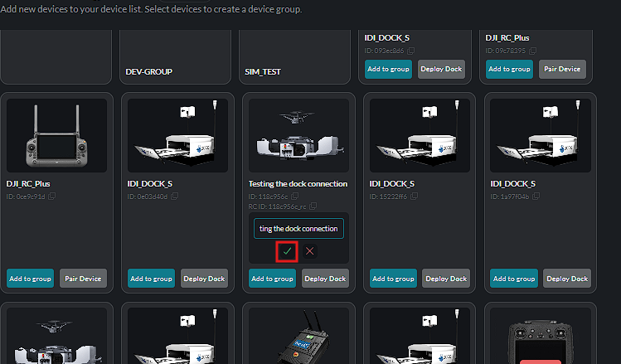This screenshot has width=621, height=364.
Task: Add DJI_RC_Plus 0ce9c91d to group
Action: tap(30, 279)
